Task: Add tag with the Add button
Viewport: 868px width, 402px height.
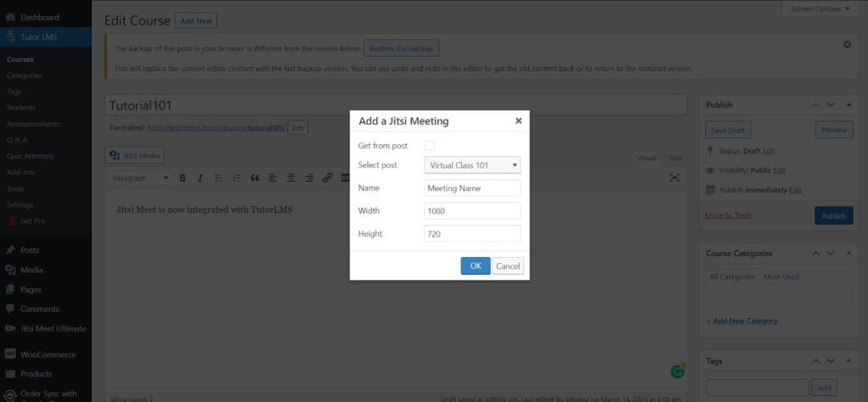Action: (x=824, y=388)
